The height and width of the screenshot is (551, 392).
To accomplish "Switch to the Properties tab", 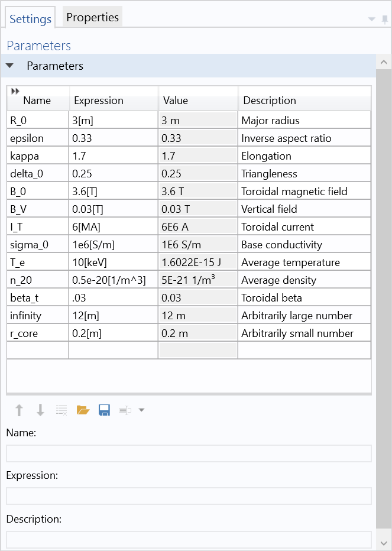I will click(92, 18).
